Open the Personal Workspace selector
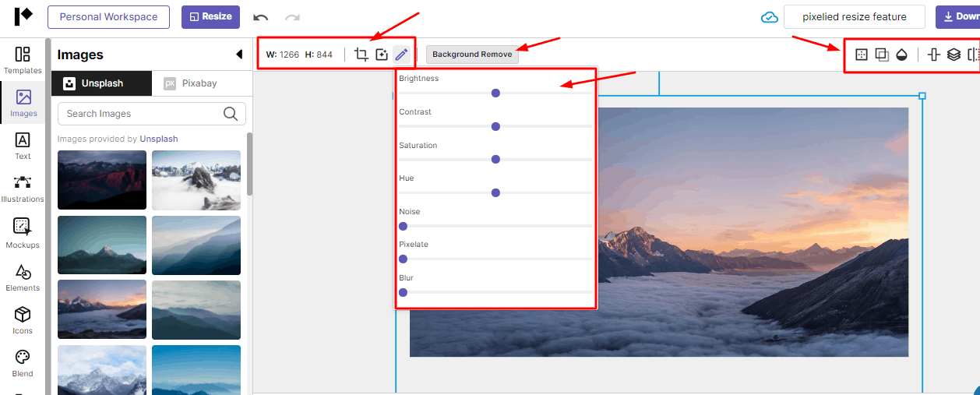980x395 pixels. (x=108, y=17)
